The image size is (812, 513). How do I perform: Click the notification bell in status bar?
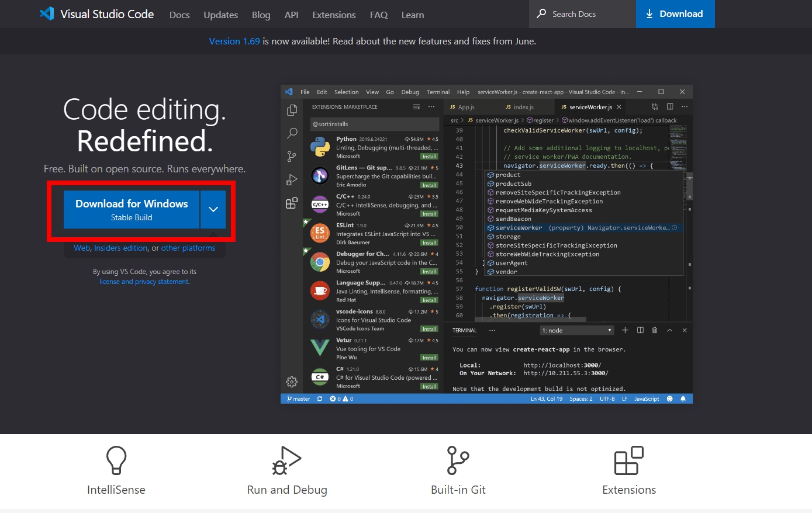pyautogui.click(x=683, y=398)
